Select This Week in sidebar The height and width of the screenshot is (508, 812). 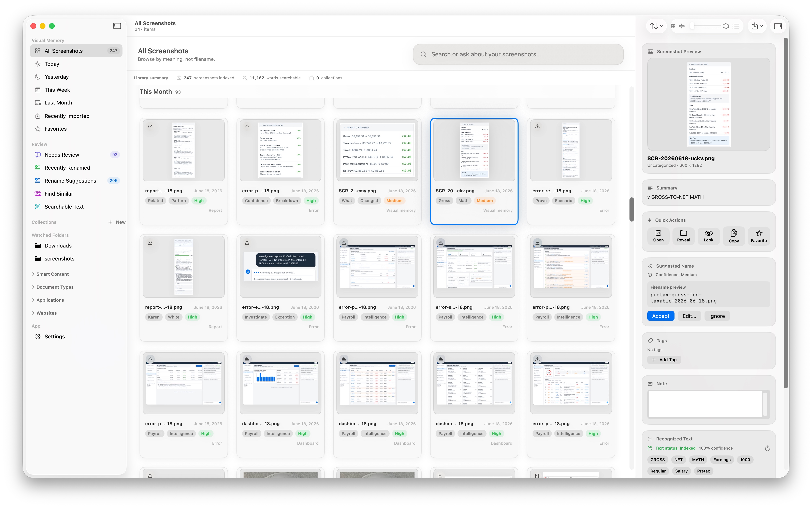[x=76, y=90]
